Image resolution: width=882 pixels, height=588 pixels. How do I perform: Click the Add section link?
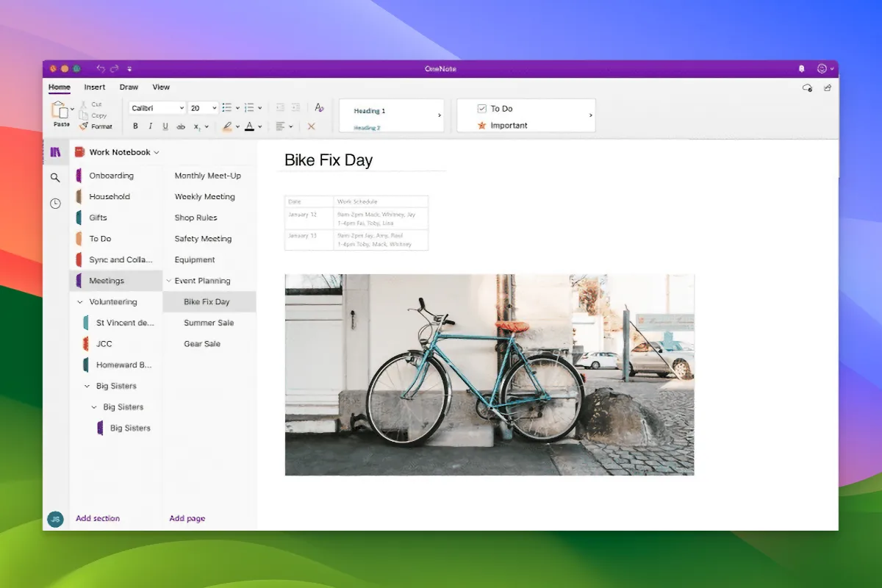coord(98,518)
